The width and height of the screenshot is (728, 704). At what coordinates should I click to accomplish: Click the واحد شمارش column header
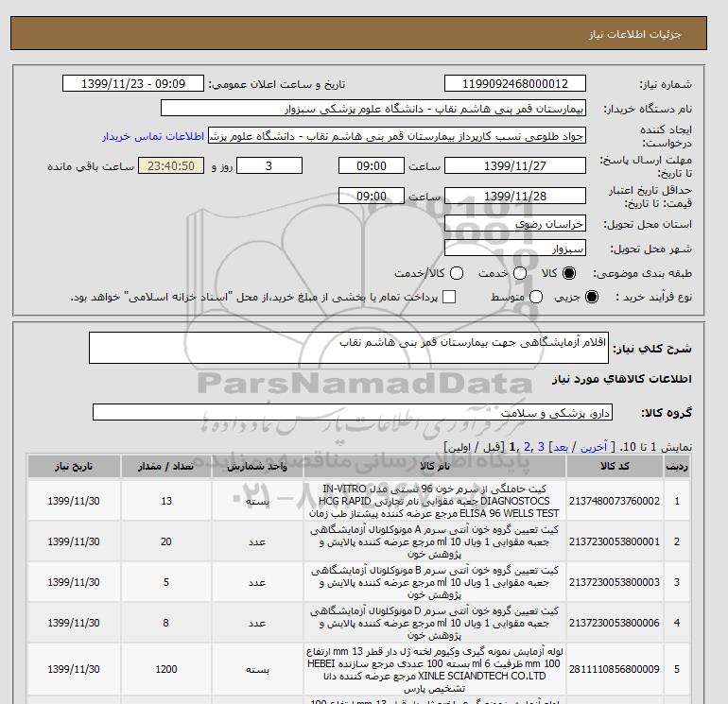coord(257,467)
